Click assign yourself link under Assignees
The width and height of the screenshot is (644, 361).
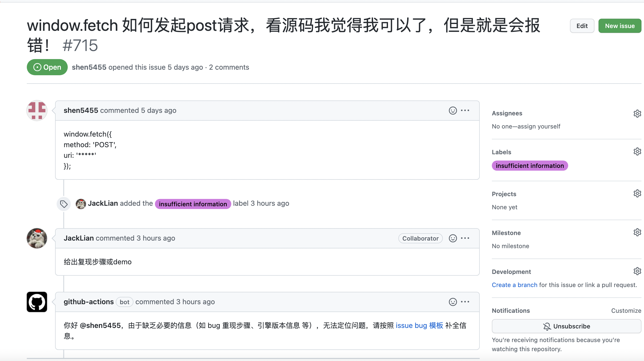pos(539,126)
